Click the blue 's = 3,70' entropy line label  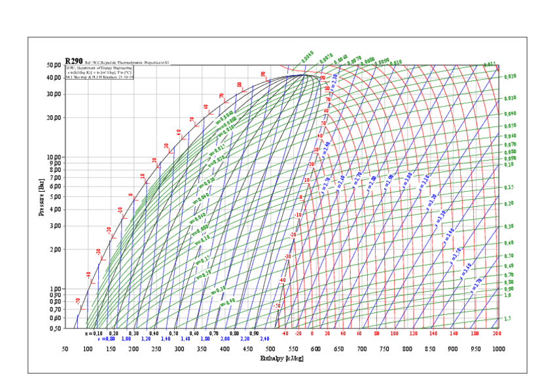[x=476, y=285]
